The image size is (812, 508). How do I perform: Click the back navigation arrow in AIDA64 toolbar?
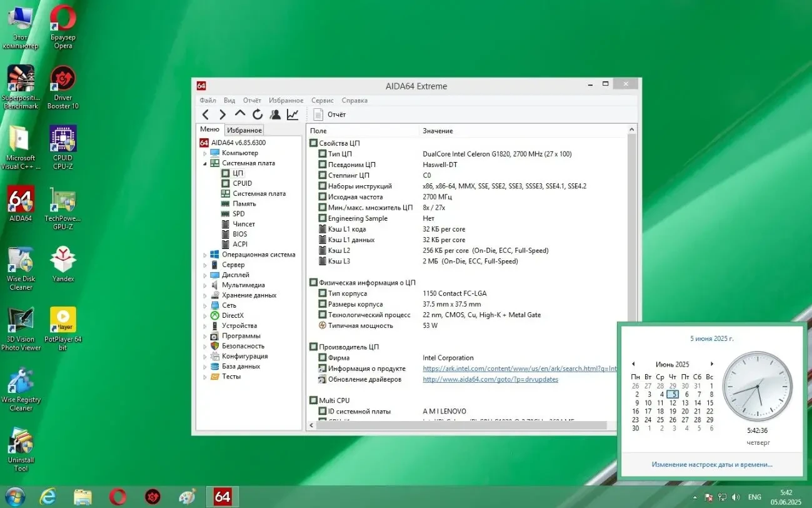tap(206, 114)
